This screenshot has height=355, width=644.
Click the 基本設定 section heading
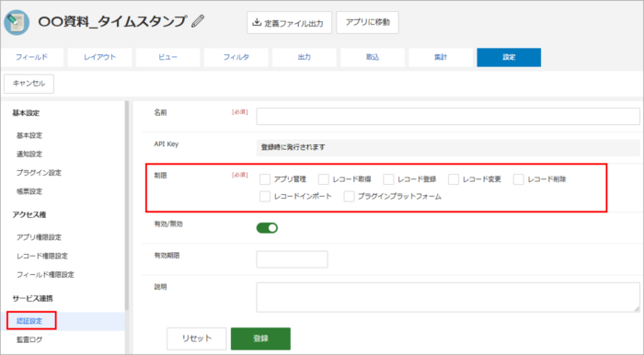click(x=26, y=113)
